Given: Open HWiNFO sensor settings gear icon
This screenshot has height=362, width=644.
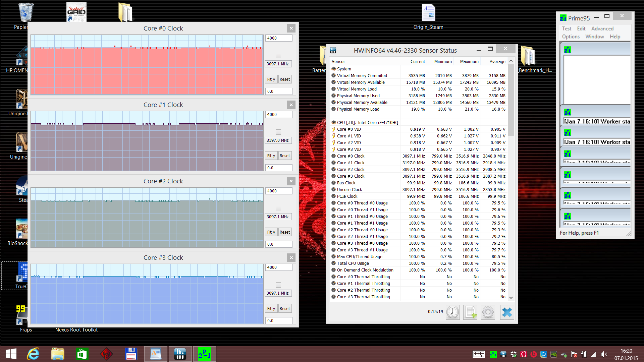Looking at the screenshot, I should (488, 312).
